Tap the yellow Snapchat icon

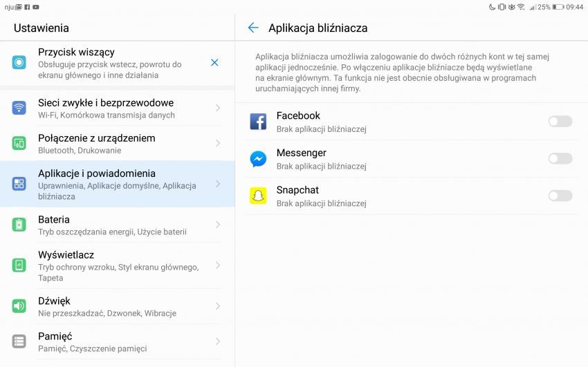click(x=258, y=196)
